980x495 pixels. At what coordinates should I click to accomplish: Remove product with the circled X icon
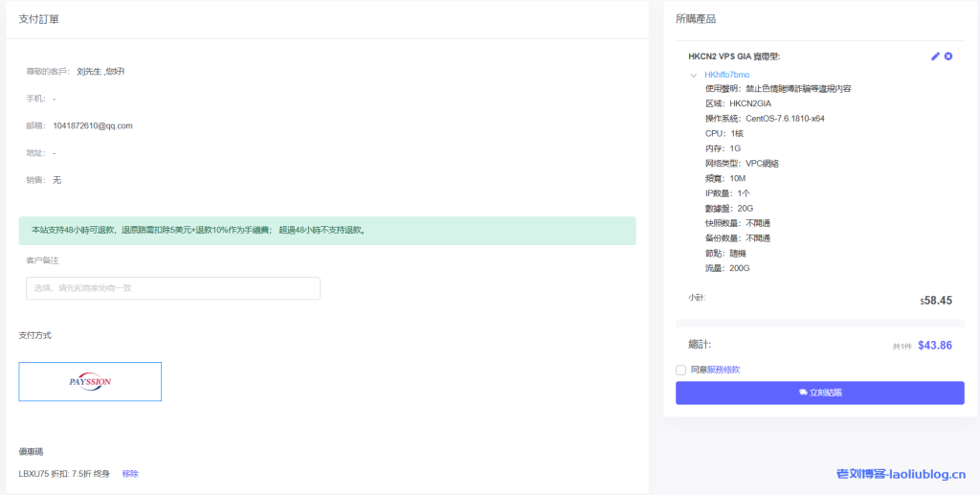948,56
